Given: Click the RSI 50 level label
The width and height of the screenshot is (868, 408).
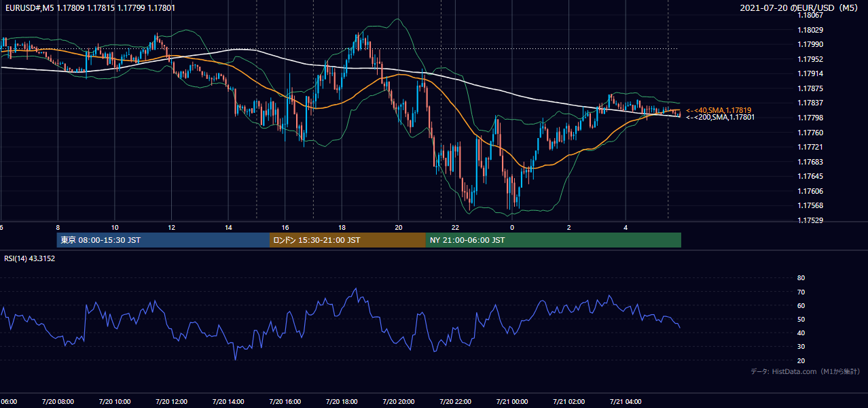Looking at the screenshot, I should 801,319.
